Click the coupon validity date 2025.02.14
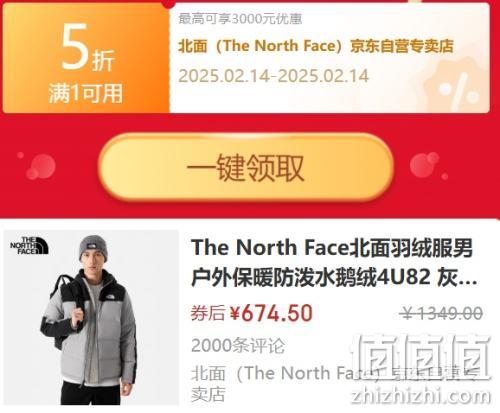The width and height of the screenshot is (500, 413). click(273, 76)
